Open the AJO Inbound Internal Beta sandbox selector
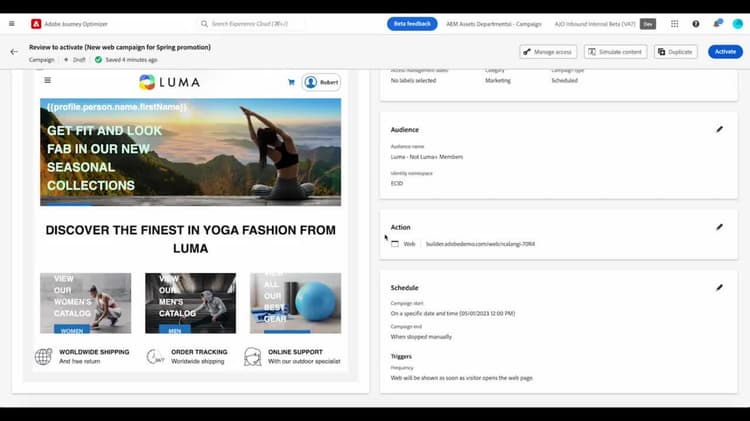This screenshot has width=750, height=421. click(x=595, y=24)
